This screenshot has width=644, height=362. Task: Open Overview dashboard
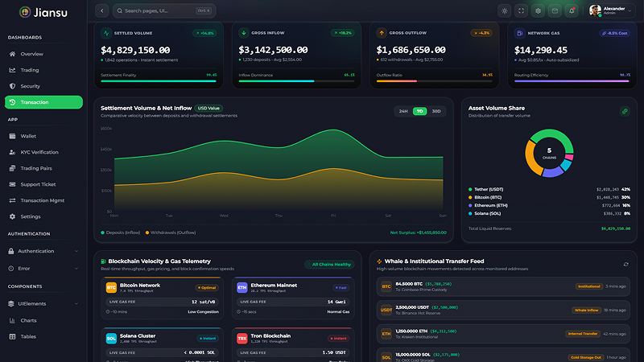(43, 54)
